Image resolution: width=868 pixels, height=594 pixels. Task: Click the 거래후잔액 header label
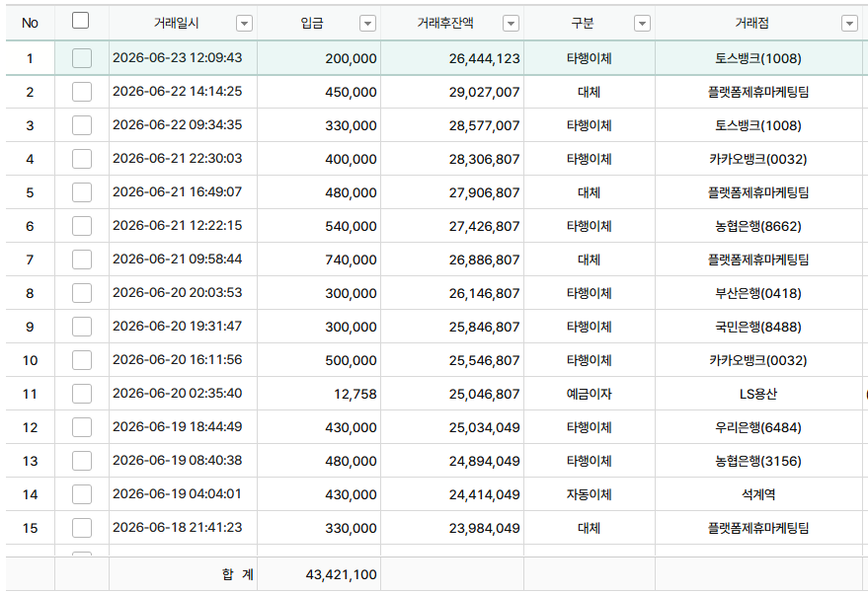(445, 24)
